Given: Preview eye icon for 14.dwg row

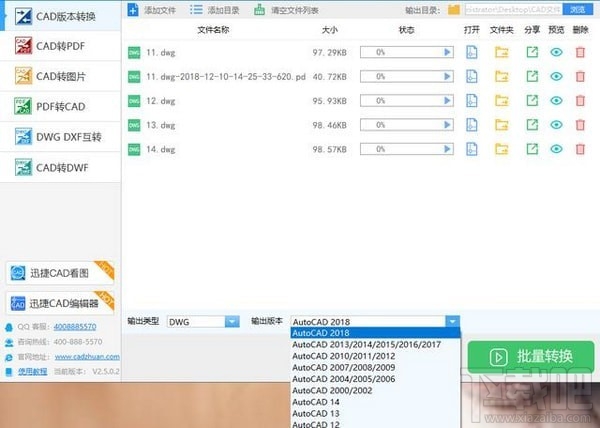Looking at the screenshot, I should (x=556, y=149).
